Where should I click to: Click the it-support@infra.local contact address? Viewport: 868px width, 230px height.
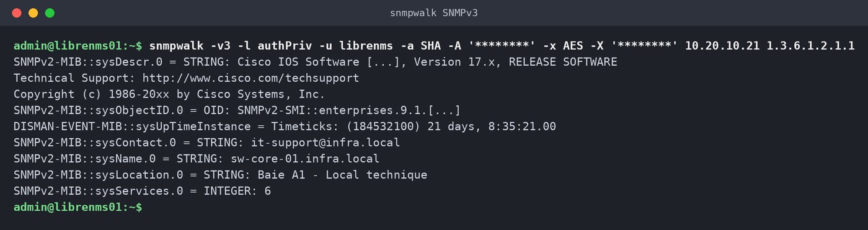pyautogui.click(x=325, y=143)
